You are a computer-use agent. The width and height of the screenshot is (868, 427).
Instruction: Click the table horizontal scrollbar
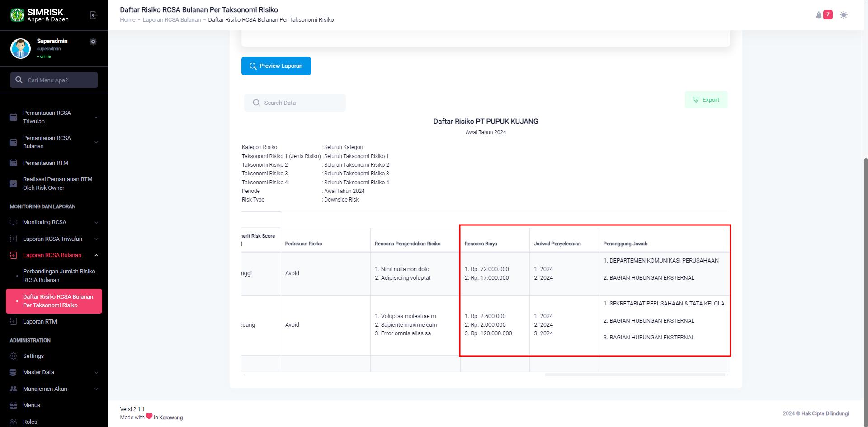pyautogui.click(x=635, y=375)
